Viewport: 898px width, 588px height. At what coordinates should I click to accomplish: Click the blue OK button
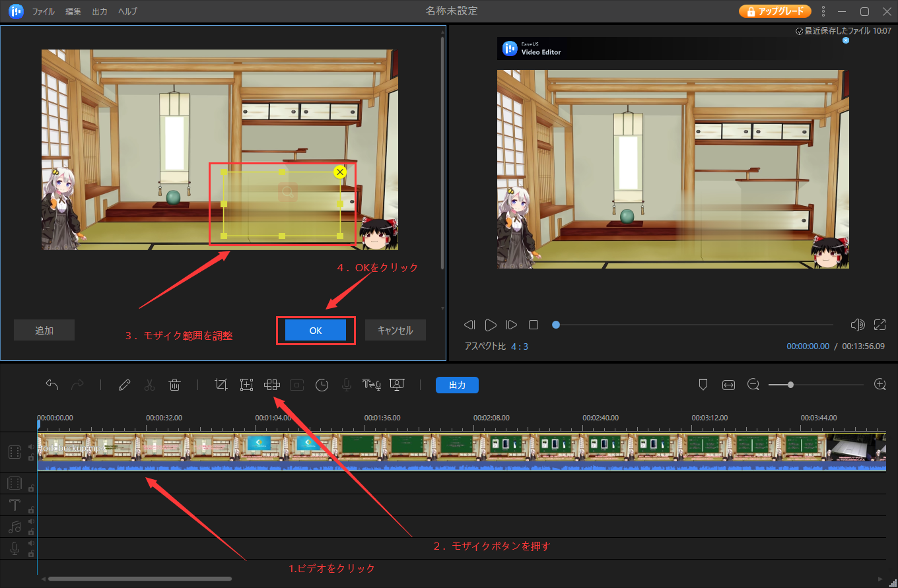[316, 331]
